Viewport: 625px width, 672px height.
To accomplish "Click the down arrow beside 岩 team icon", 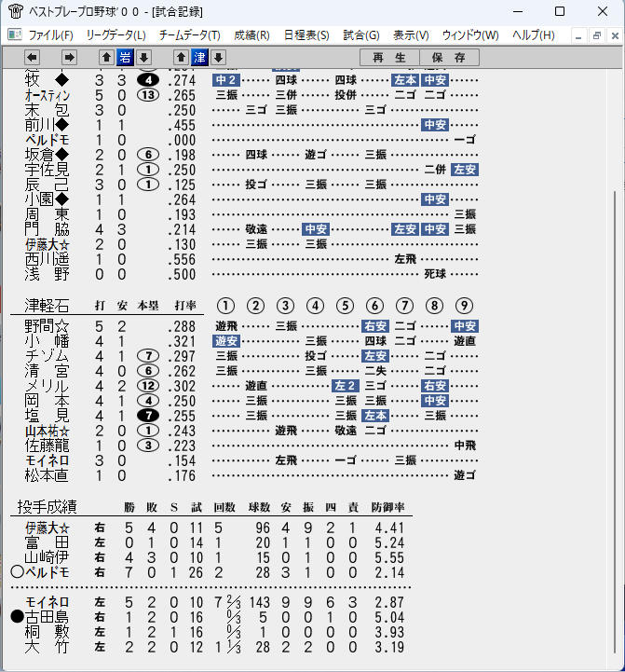I will click(144, 58).
